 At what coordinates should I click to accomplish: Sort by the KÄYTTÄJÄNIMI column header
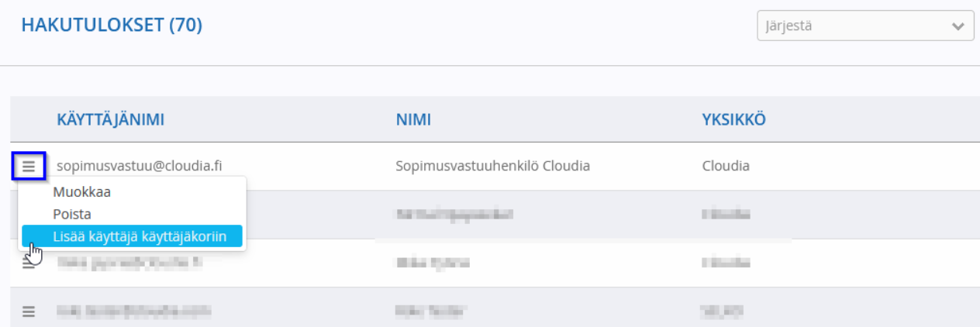click(110, 119)
